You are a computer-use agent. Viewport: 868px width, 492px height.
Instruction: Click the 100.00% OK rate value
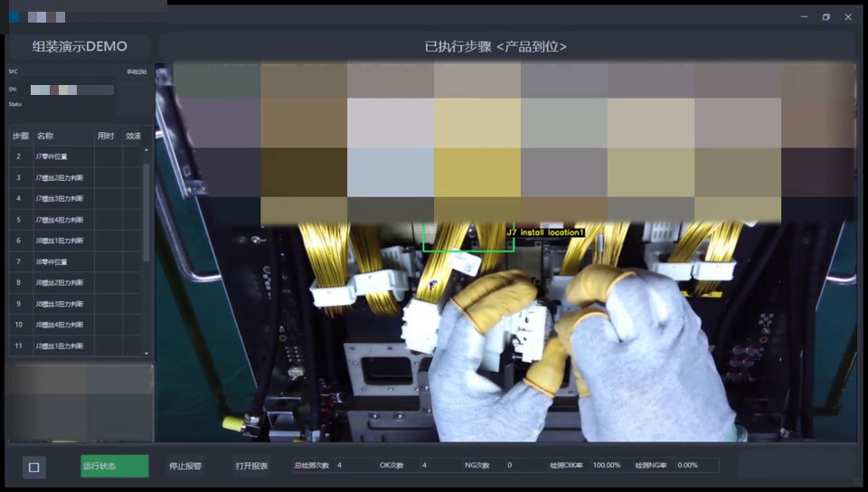[607, 466]
